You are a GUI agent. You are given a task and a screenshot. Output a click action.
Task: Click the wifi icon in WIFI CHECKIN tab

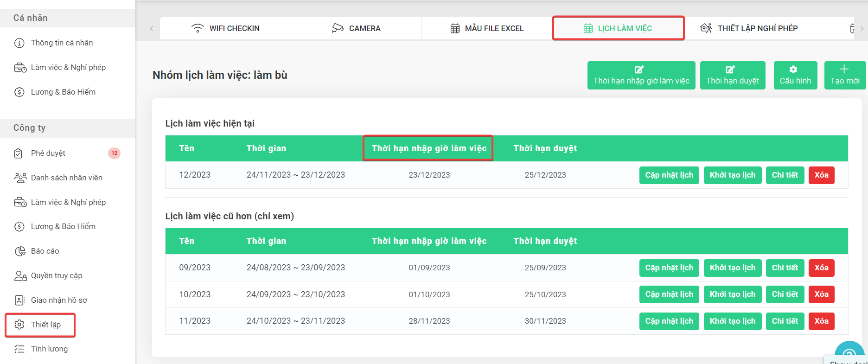(198, 28)
